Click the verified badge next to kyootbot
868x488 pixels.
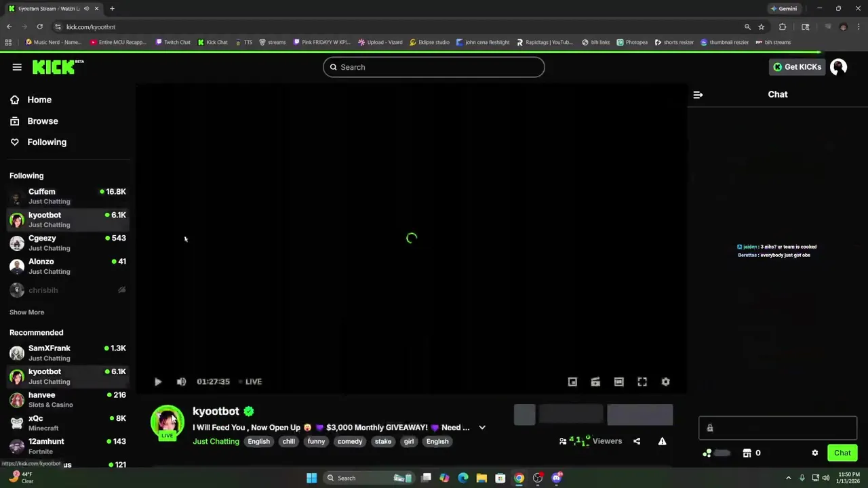(x=249, y=411)
